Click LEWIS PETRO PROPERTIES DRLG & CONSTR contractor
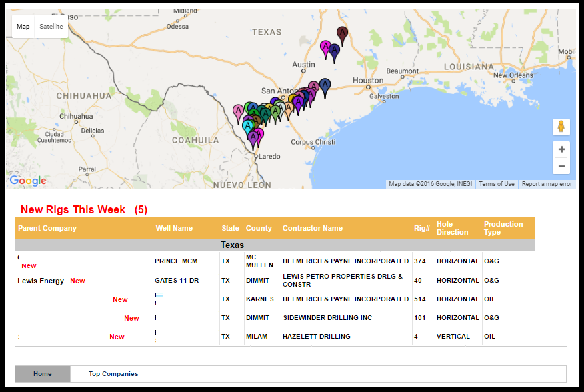Image resolution: width=584 pixels, height=392 pixels. pyautogui.click(x=343, y=281)
